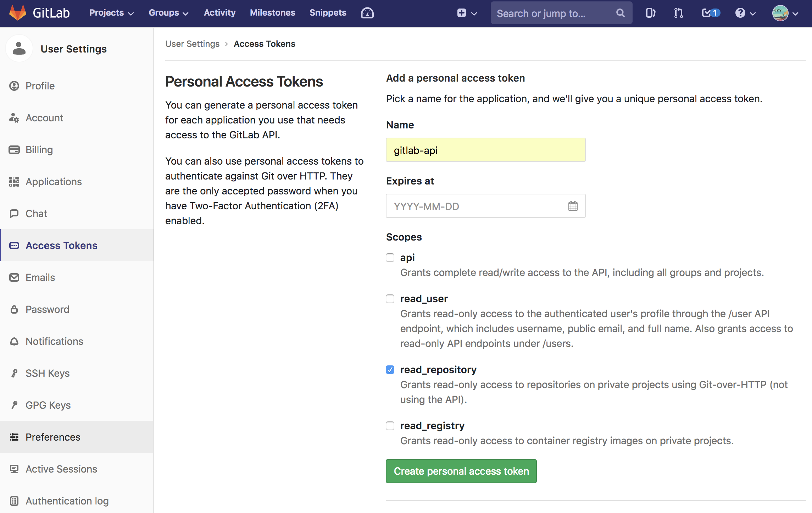Screen dimensions: 812x513
Task: Select the Activity menu item
Action: (220, 13)
